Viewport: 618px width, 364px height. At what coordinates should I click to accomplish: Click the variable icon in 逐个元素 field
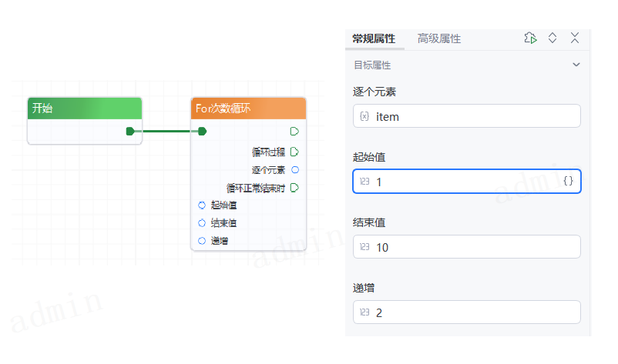364,116
